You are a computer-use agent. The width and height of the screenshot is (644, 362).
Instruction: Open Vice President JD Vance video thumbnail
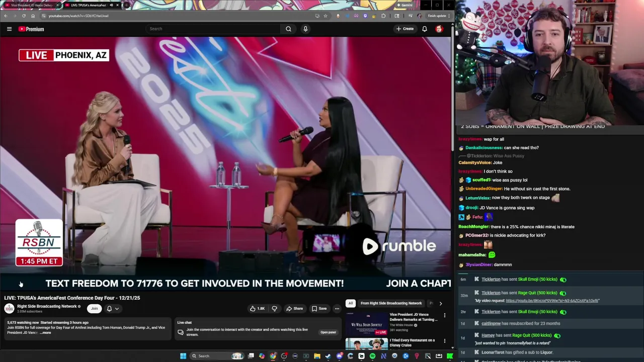[x=366, y=324]
